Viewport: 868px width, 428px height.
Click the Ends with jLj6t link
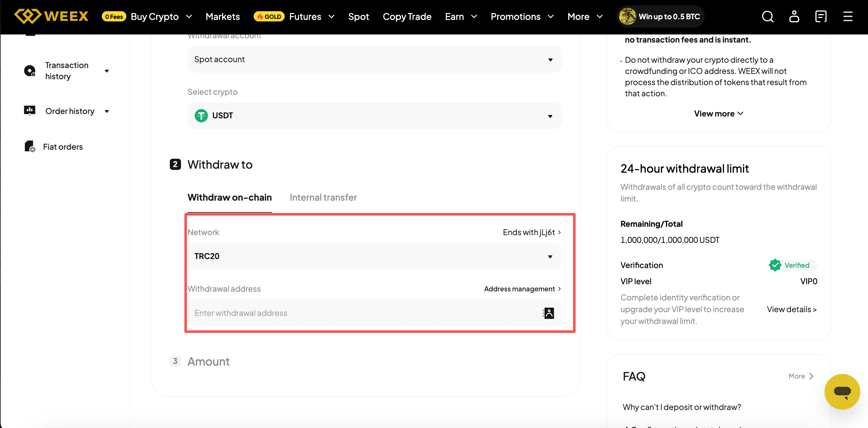click(x=532, y=232)
